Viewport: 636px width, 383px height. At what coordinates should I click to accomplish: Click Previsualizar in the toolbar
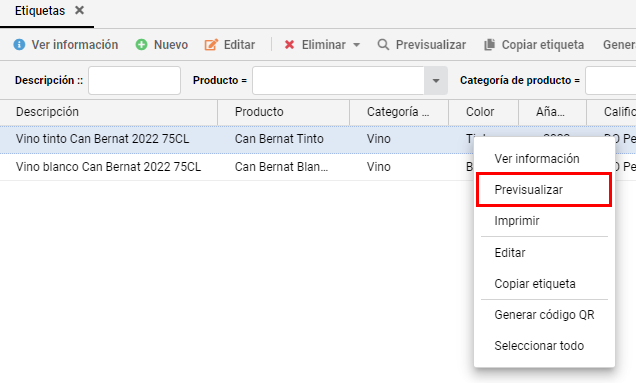tap(422, 45)
